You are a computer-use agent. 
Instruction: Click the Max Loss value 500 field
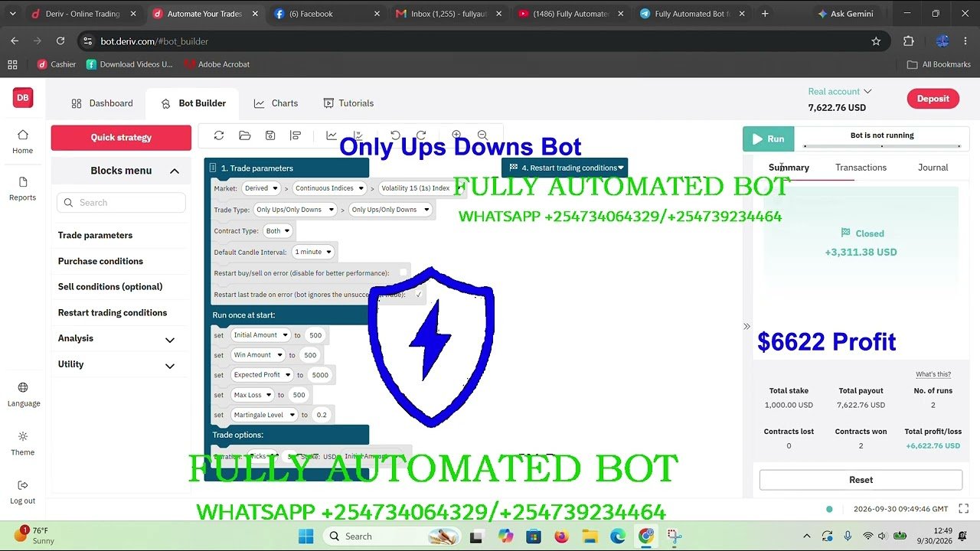[299, 395]
